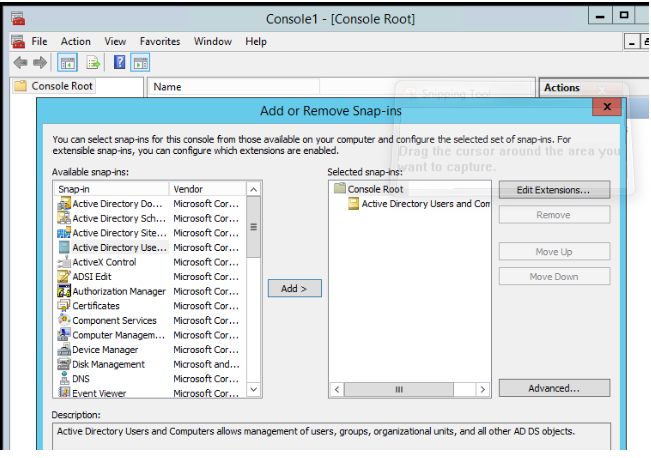Select the Disk Management row text
651x458 pixels.
[108, 364]
